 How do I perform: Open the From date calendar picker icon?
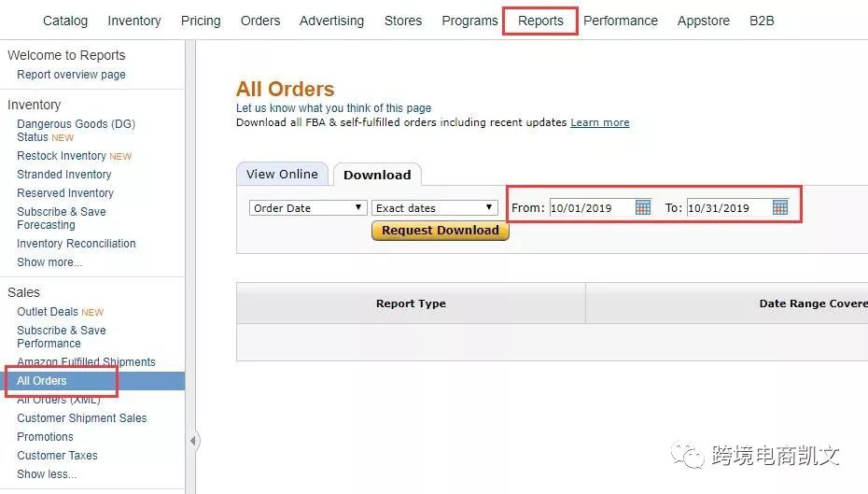[643, 207]
